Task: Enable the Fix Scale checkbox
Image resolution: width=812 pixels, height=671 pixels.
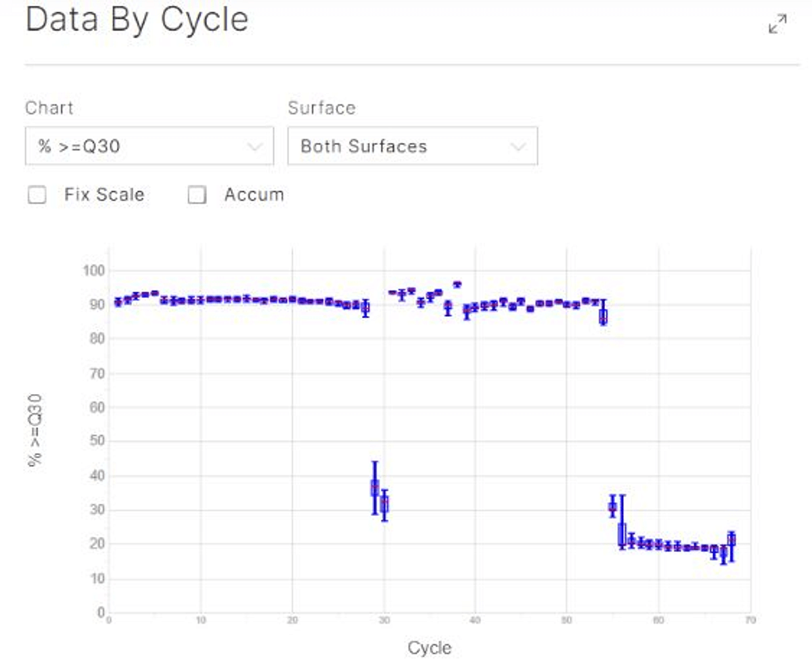Action: [37, 195]
